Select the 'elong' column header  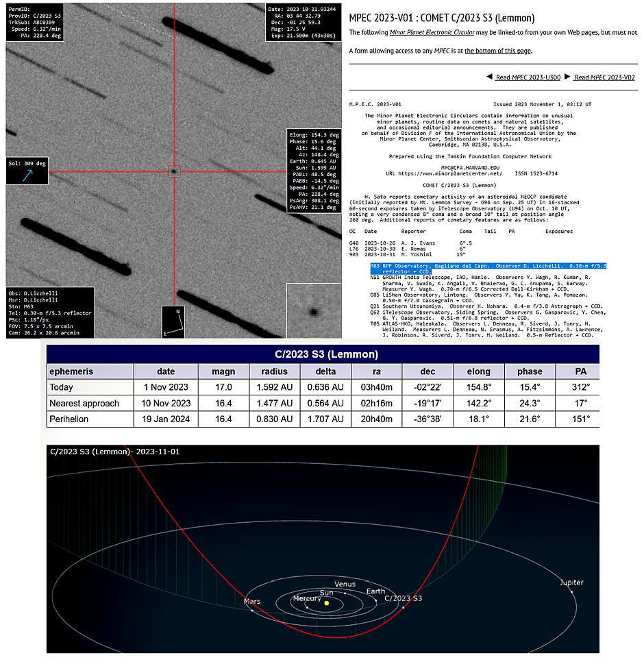coord(479,371)
